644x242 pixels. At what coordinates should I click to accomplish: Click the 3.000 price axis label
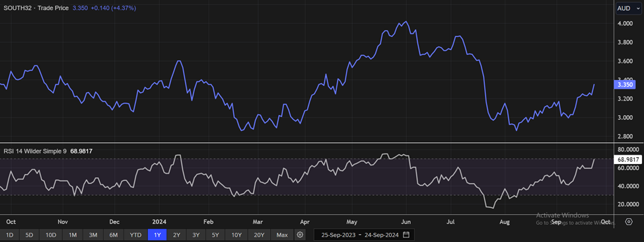(624, 118)
